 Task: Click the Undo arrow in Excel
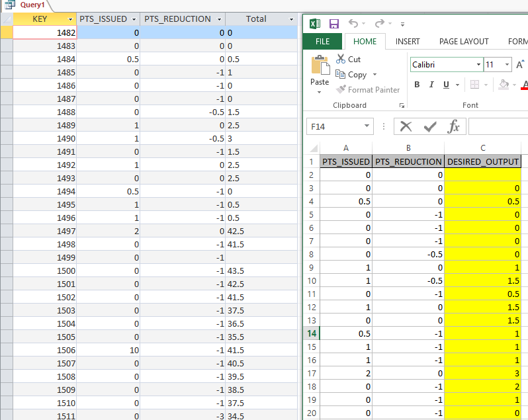(x=353, y=24)
